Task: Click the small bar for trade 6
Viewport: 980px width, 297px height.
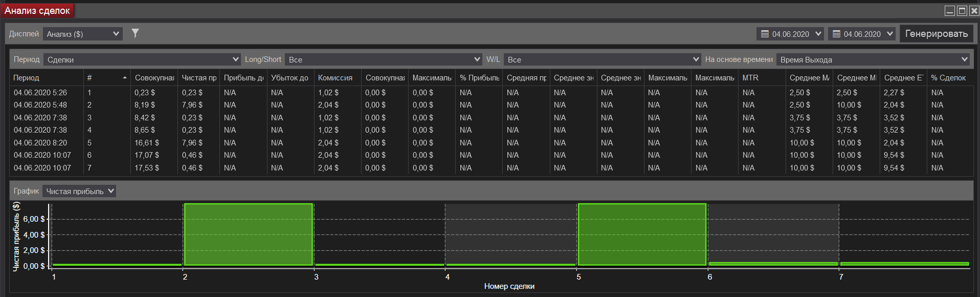Action: click(773, 264)
